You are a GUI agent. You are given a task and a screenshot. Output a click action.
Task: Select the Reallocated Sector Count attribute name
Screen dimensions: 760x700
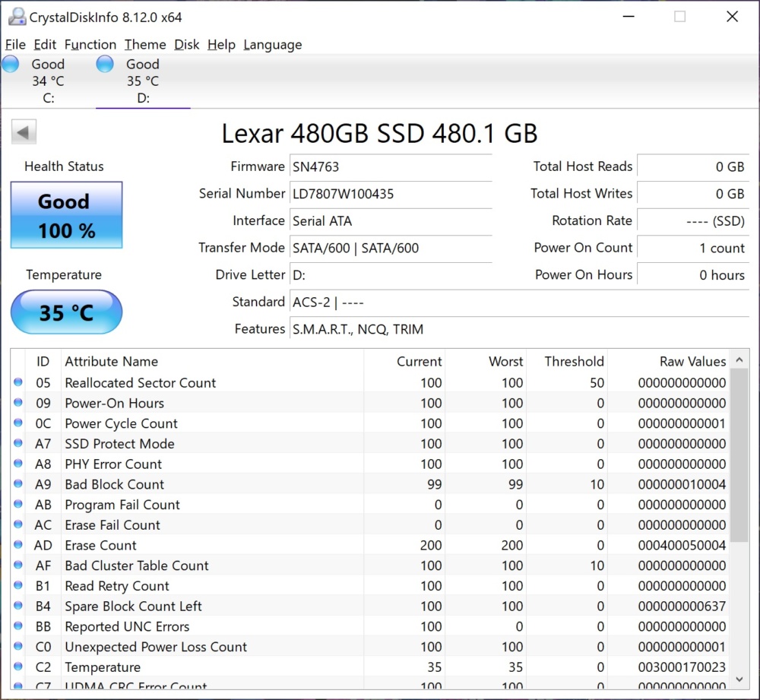pyautogui.click(x=140, y=383)
